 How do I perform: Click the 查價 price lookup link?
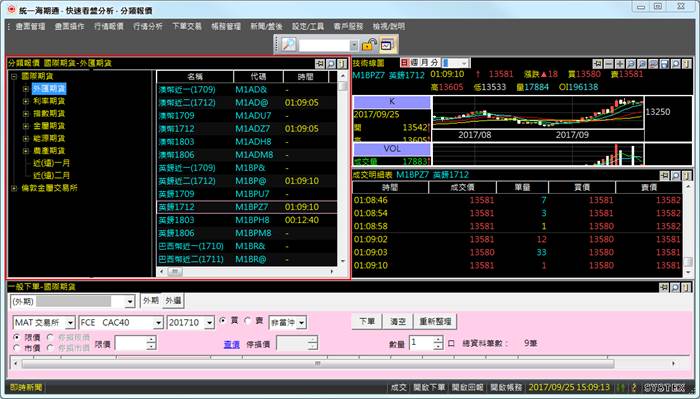232,344
